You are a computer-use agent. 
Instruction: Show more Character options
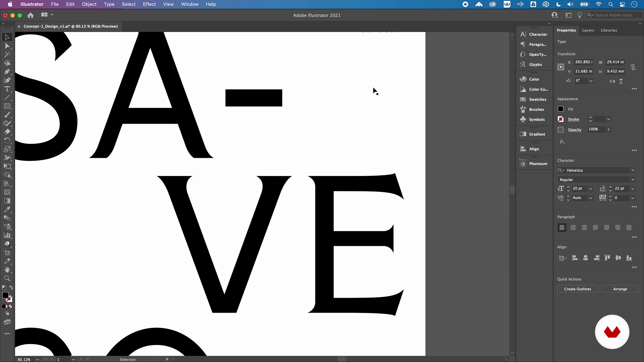[634, 207]
